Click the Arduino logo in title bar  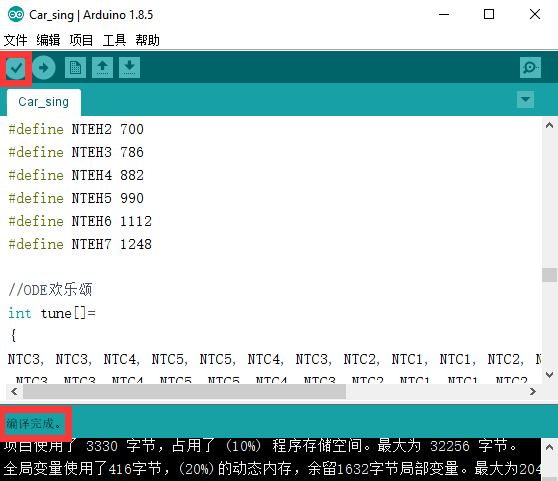pyautogui.click(x=16, y=15)
